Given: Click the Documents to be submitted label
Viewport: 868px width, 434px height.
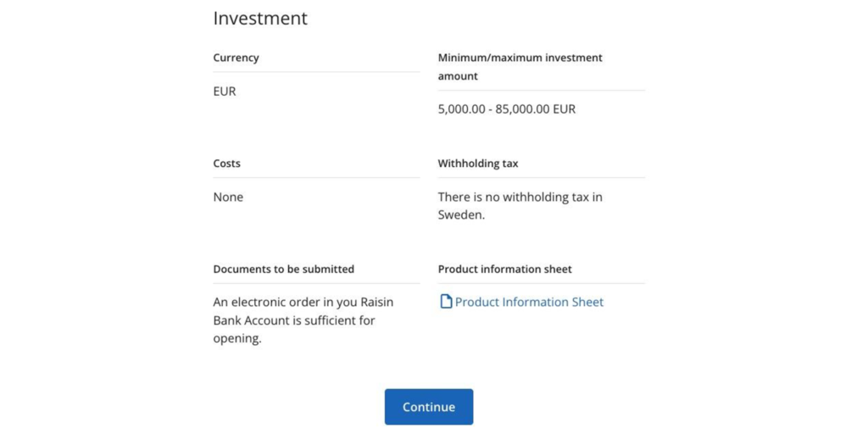Looking at the screenshot, I should pyautogui.click(x=283, y=269).
